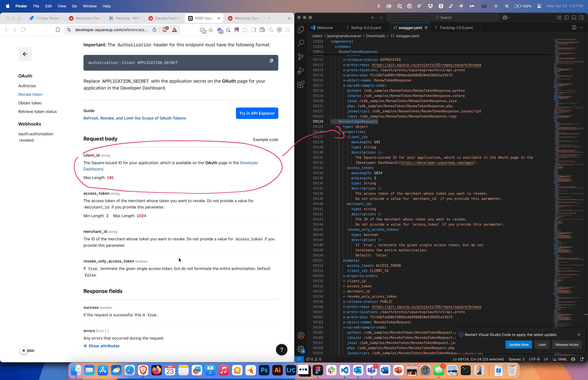Switch to the Tracking-1.0.0.yaml editor tab
The width and height of the screenshot is (588, 380).
pyautogui.click(x=456, y=28)
